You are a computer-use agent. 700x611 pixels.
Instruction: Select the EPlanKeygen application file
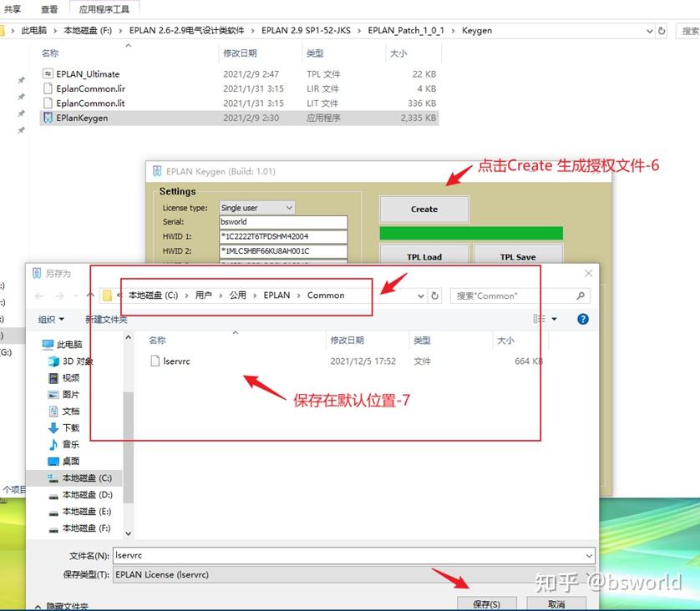[239, 119]
